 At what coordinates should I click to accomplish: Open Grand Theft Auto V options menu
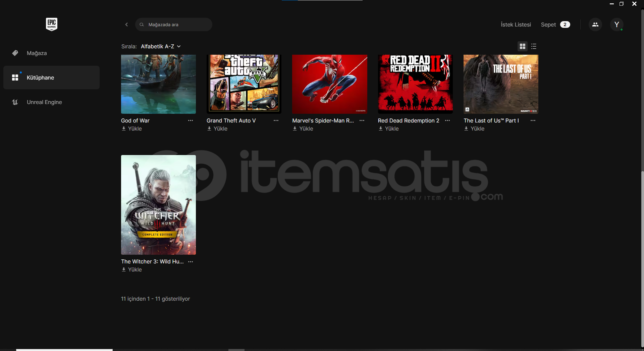(276, 120)
